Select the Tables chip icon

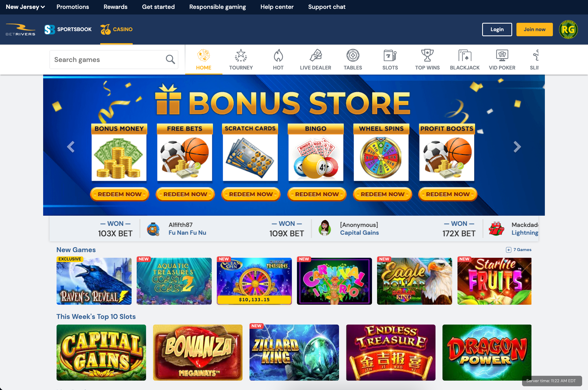[x=353, y=55]
